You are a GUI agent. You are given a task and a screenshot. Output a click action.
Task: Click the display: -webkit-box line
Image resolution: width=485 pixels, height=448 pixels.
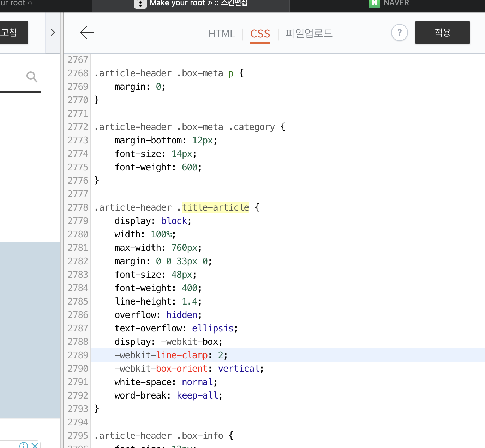tap(169, 342)
